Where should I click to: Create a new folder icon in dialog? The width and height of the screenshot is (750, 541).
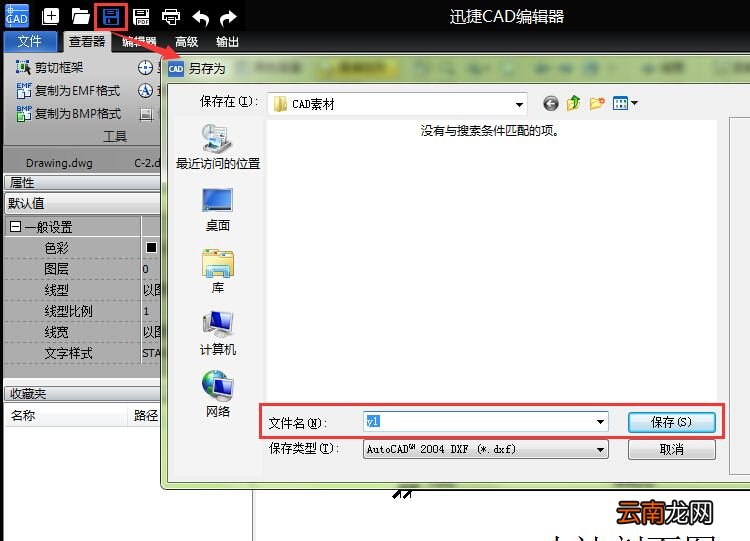point(597,103)
